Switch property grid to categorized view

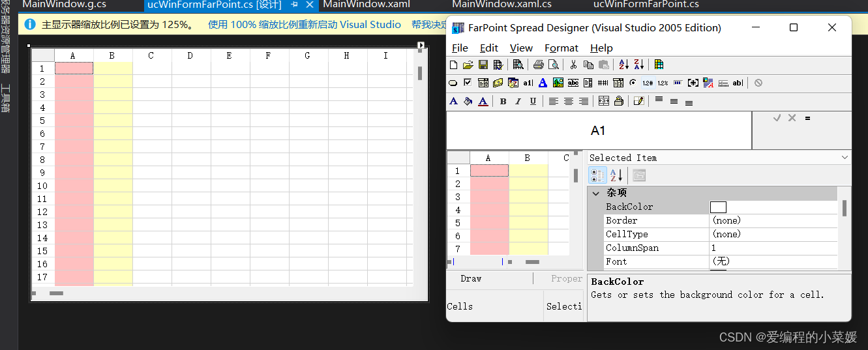coord(597,175)
